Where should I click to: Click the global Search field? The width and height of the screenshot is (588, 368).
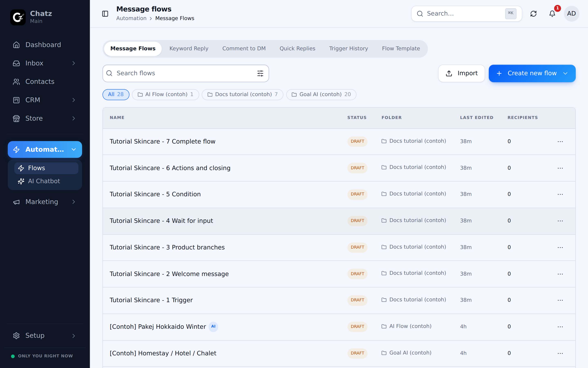tap(467, 14)
